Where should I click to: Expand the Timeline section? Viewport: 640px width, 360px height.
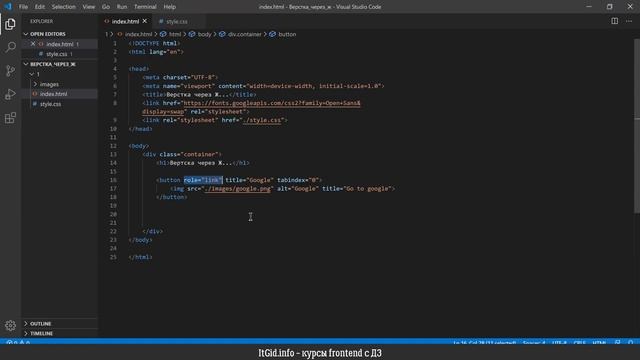coord(26,333)
